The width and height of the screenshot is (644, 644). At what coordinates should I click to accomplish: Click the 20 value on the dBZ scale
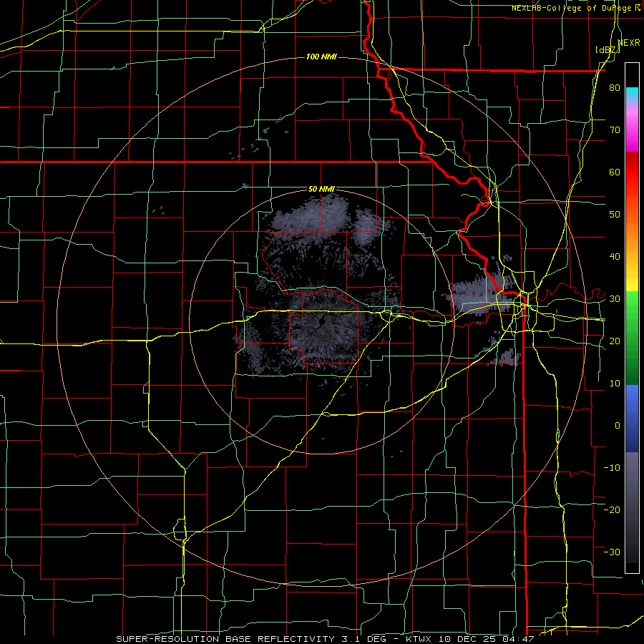615,341
